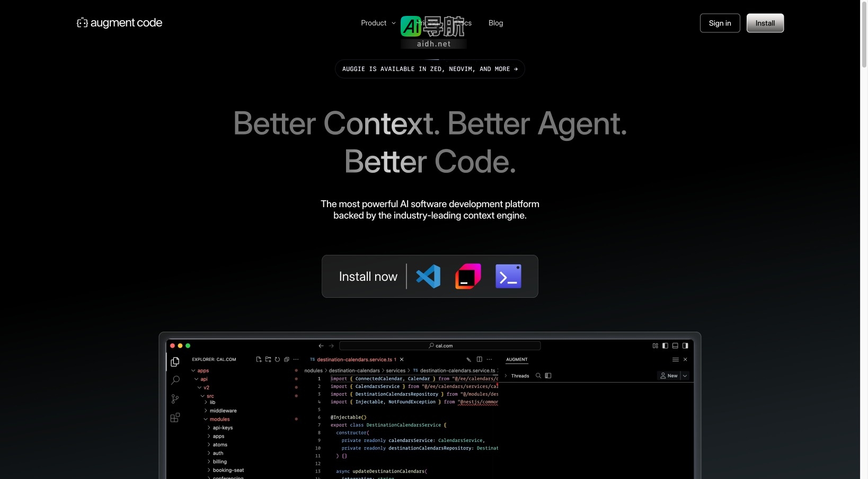Collapse the modules folder in the file tree
The height and width of the screenshot is (479, 868).
point(218,419)
